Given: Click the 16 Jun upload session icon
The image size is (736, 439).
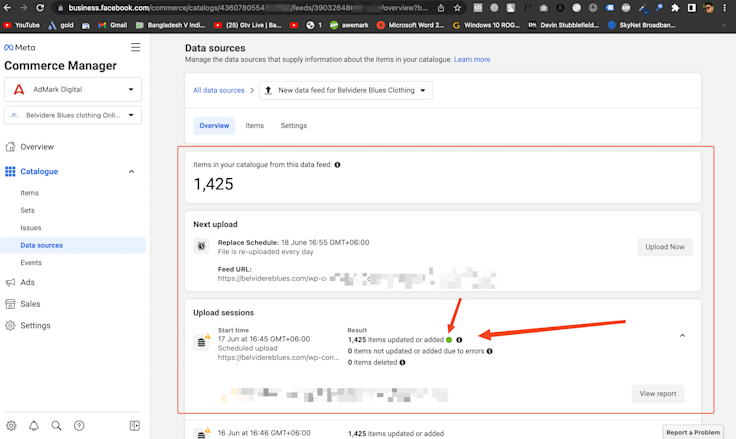Looking at the screenshot, I should click(202, 433).
